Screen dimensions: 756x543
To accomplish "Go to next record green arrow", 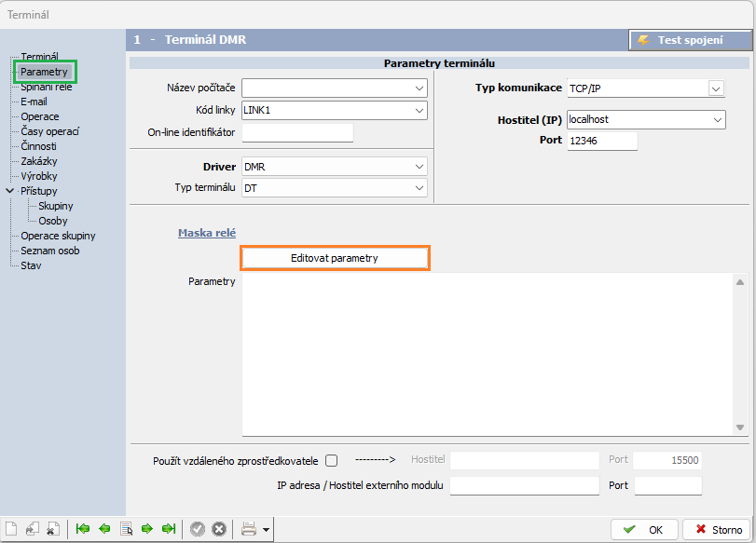I will click(147, 529).
